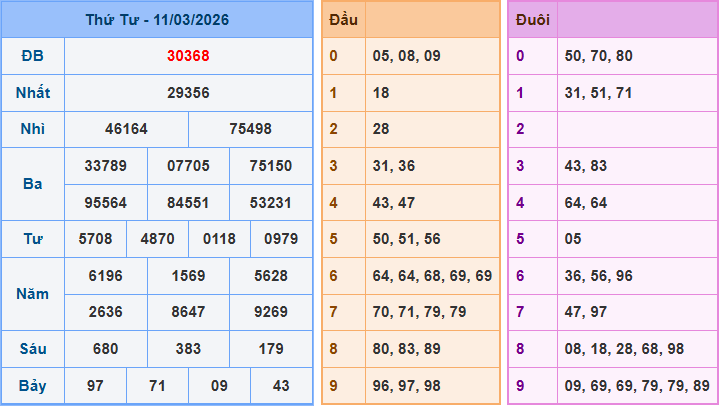Click third prize number 84551
This screenshot has width=721, height=406.
188,202
